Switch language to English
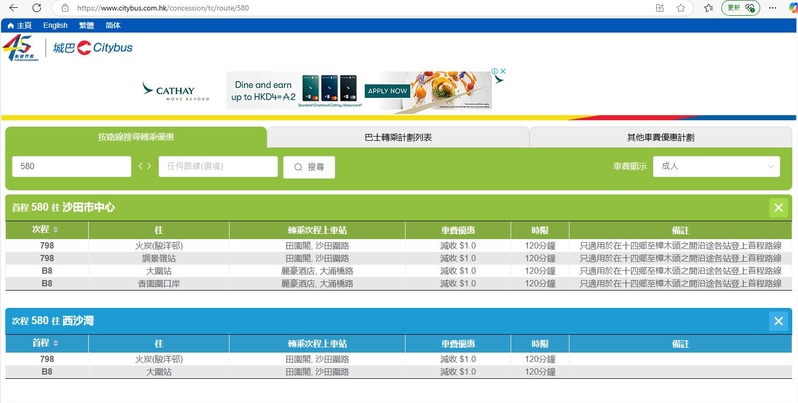The image size is (798, 403). (x=56, y=24)
